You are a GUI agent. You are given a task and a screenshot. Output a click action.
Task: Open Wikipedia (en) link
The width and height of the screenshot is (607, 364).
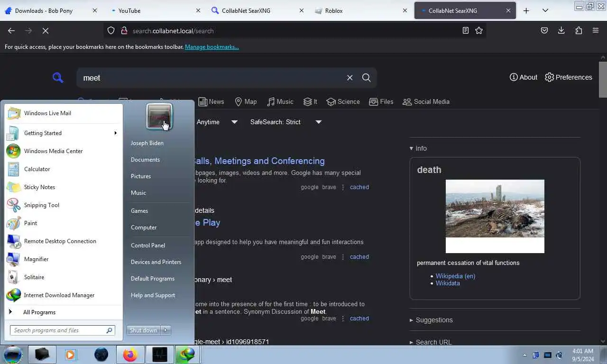(455, 276)
